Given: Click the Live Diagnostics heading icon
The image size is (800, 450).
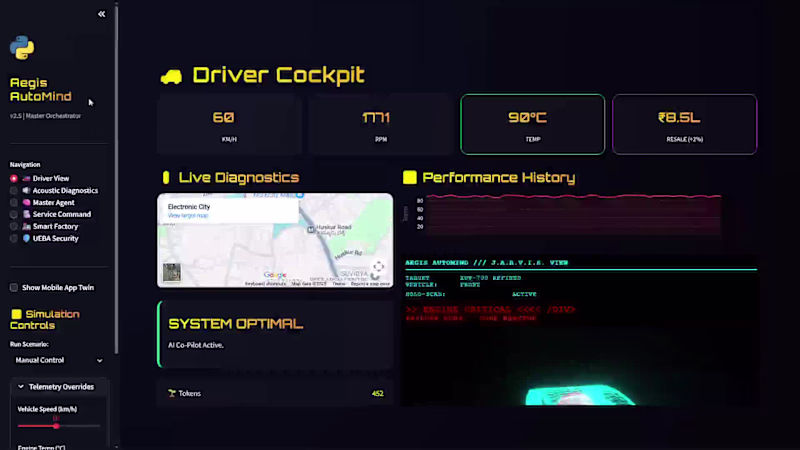Looking at the screenshot, I should (x=166, y=178).
